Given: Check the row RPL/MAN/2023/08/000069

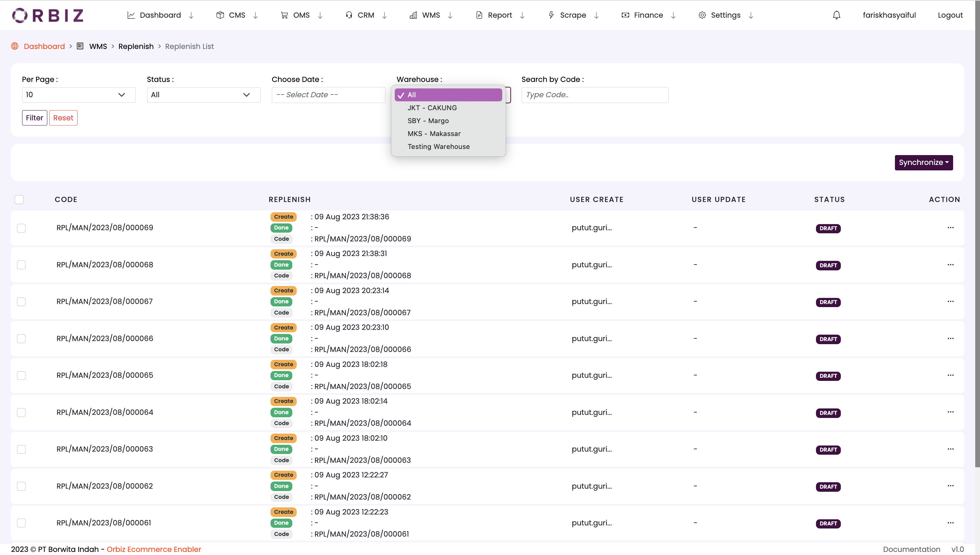Looking at the screenshot, I should click(x=21, y=228).
